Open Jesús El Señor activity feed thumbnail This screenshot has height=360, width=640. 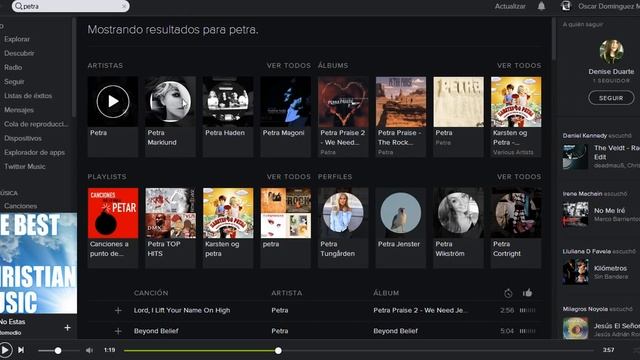tap(575, 328)
